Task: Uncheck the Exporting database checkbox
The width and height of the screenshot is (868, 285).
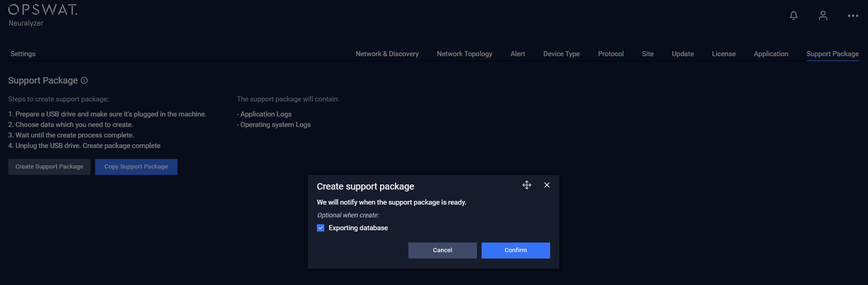Action: [321, 228]
